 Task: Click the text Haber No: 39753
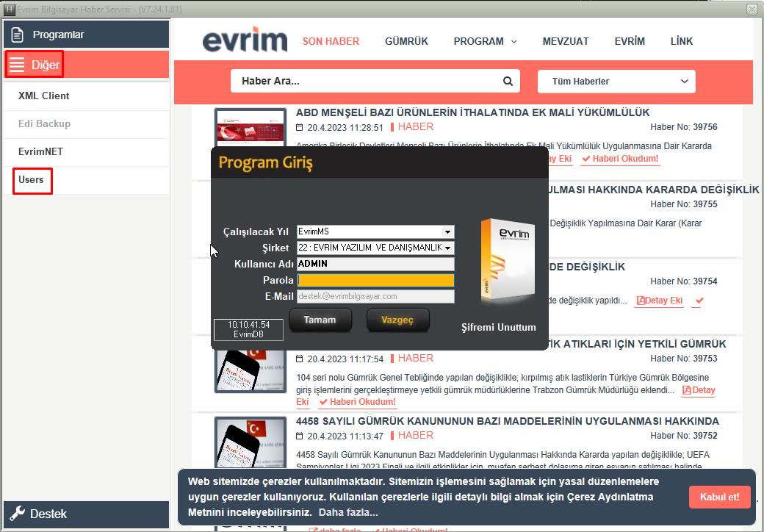[684, 359]
